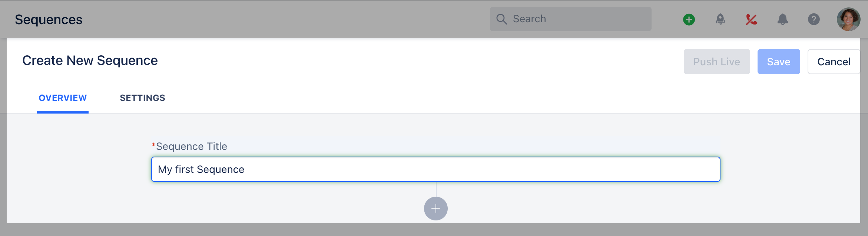Focus the top Search field

tap(571, 19)
